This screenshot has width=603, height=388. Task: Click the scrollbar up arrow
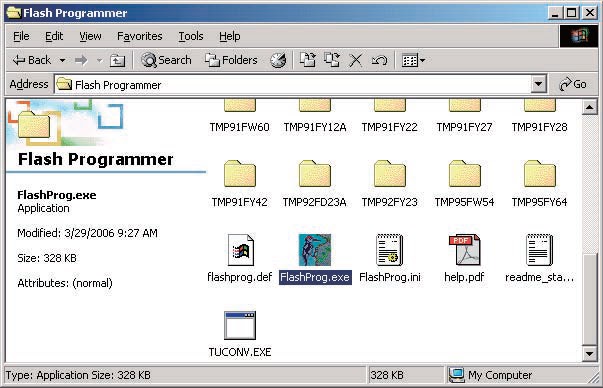pyautogui.click(x=589, y=107)
